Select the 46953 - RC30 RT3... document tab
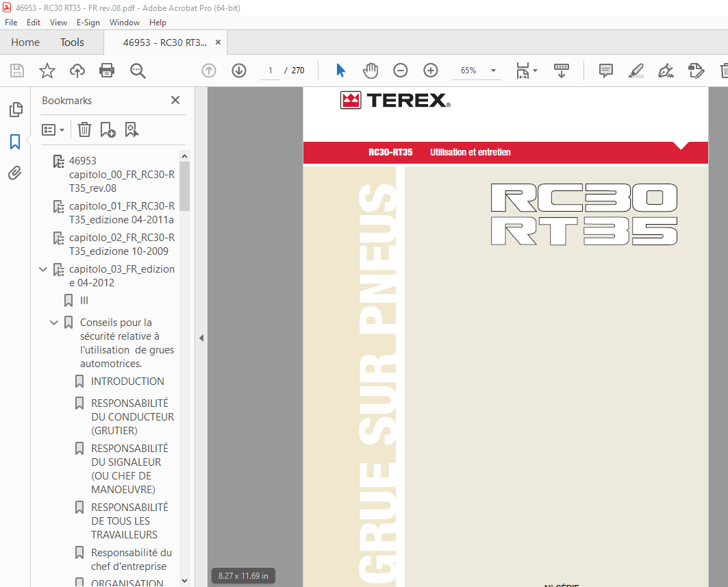 coord(165,42)
